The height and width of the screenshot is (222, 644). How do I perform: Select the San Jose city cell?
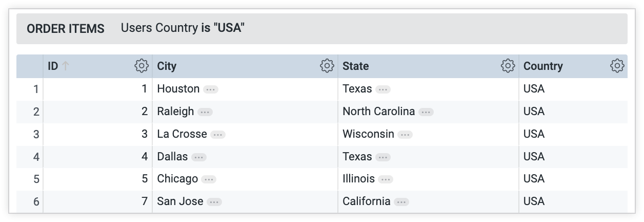click(x=180, y=201)
